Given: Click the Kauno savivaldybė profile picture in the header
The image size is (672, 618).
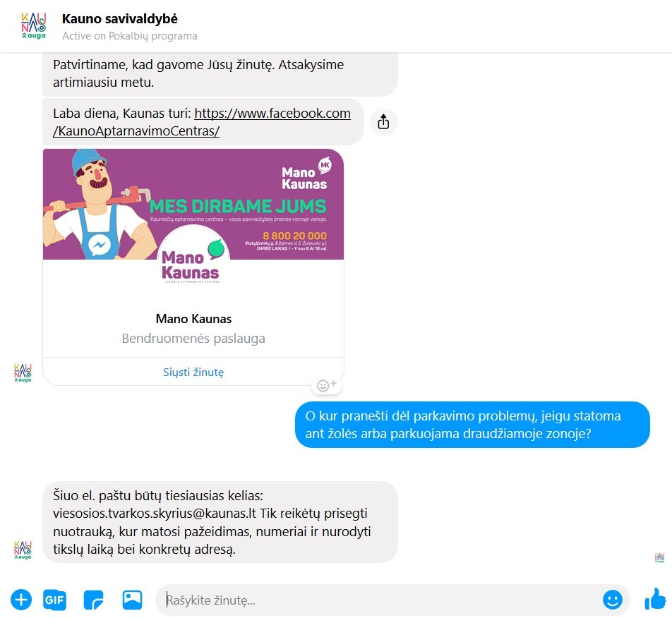Looking at the screenshot, I should pos(34,26).
